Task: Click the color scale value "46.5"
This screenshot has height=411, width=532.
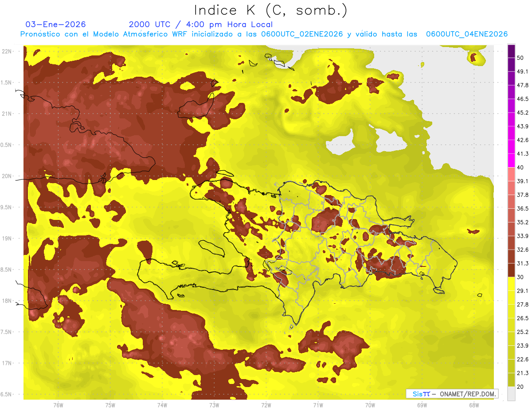Action: (x=523, y=99)
